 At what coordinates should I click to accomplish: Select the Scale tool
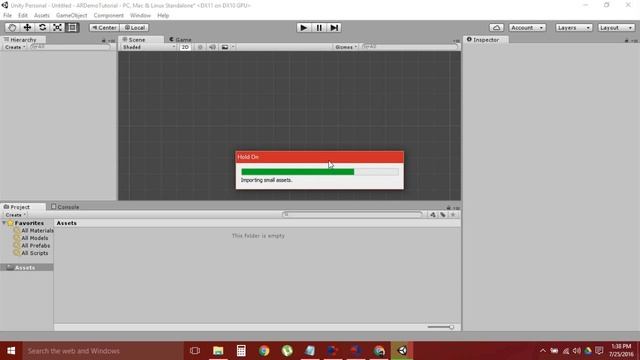[x=57, y=27]
